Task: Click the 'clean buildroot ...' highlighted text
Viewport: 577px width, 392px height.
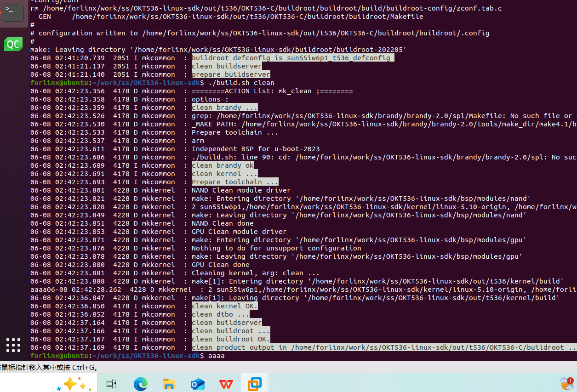Action: pyautogui.click(x=231, y=331)
